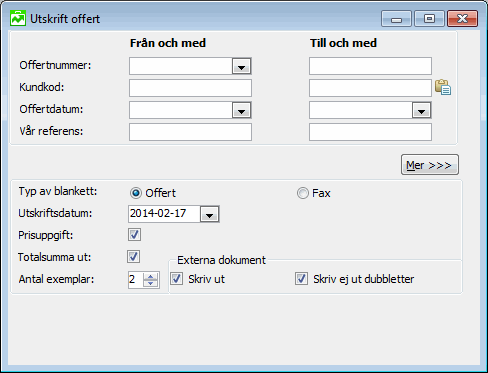
Task: Open the Utskriftsdatum date picker
Action: click(209, 214)
